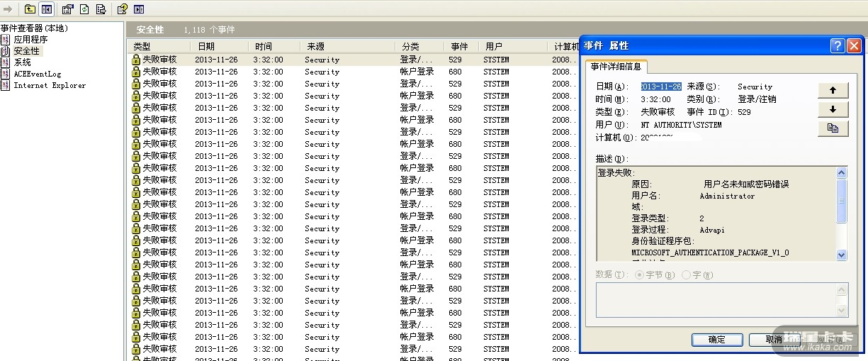Image resolution: width=868 pixels, height=361 pixels.
Task: Sort by the 用户 column header
Action: tap(514, 47)
